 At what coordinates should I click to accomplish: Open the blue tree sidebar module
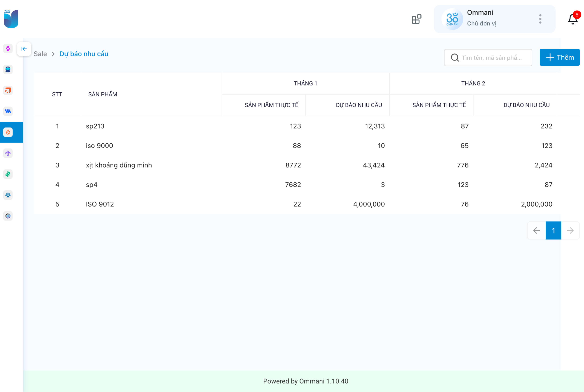click(x=8, y=195)
